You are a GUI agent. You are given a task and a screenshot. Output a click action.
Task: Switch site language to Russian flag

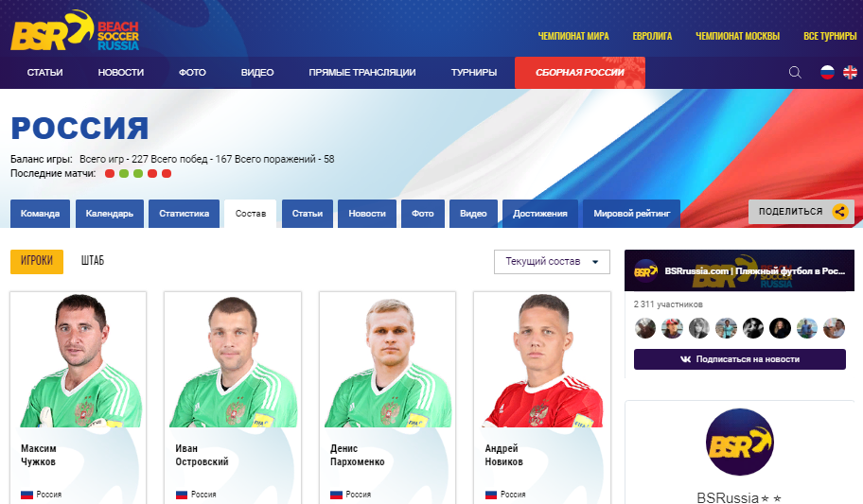827,73
